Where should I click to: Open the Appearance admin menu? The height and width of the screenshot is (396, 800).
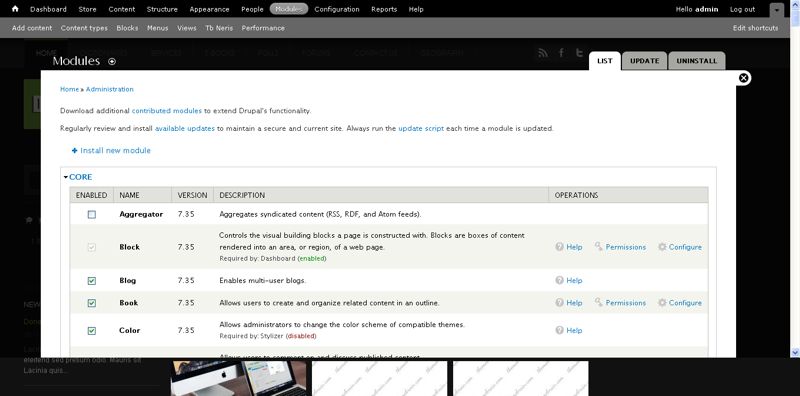tap(210, 9)
